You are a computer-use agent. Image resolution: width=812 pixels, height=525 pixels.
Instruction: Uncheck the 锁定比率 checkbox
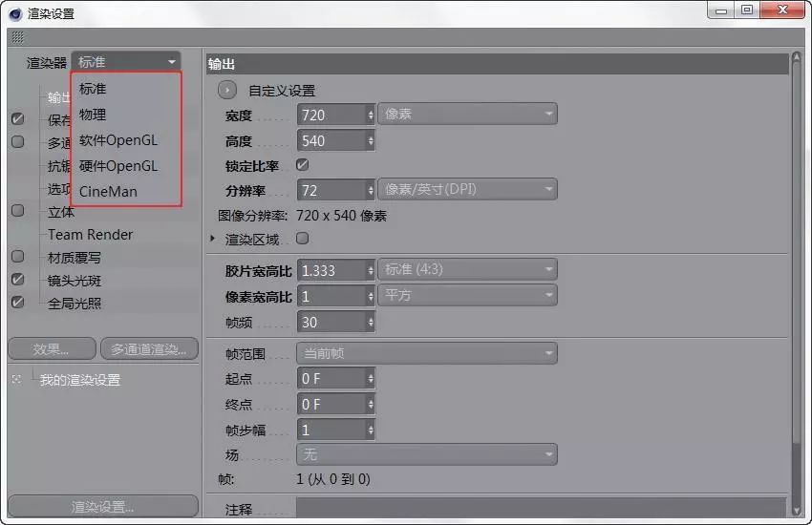tap(303, 165)
